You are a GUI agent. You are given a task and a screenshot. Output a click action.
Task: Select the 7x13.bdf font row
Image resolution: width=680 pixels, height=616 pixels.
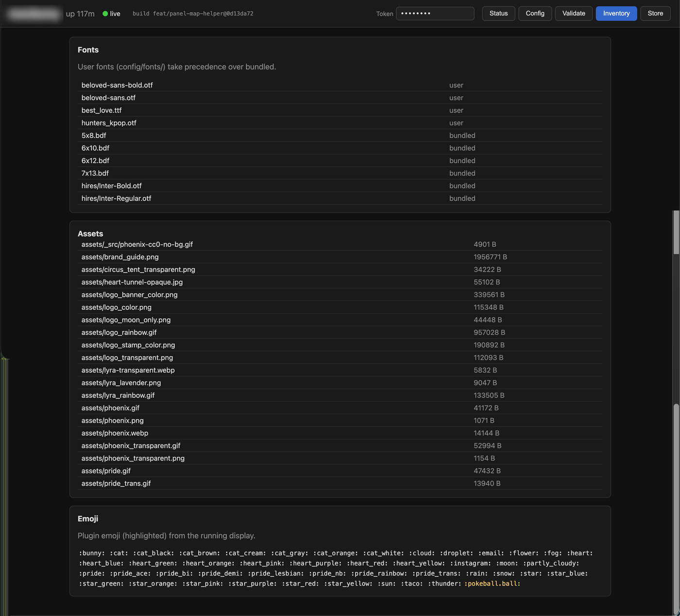tap(340, 173)
